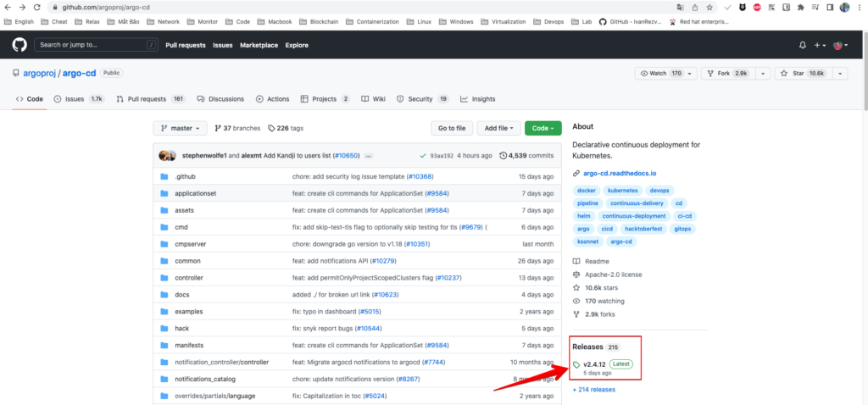Screen dimensions: 868x405
Task: Click the kubernetes topic tag
Action: [x=623, y=191]
